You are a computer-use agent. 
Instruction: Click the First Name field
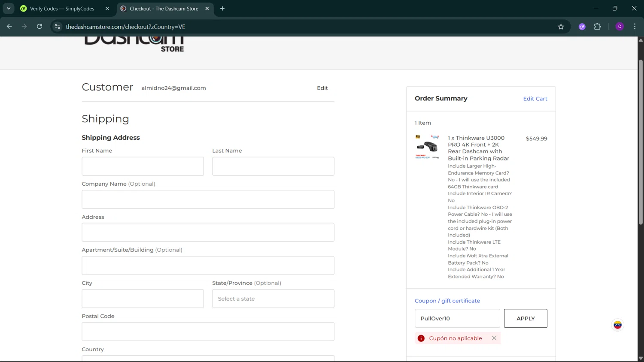point(143,166)
